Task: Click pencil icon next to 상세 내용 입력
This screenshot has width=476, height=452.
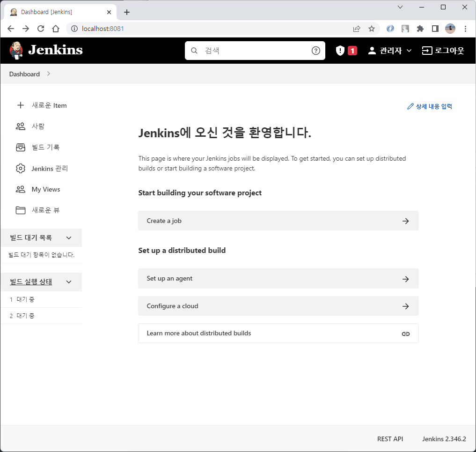Action: tap(410, 106)
